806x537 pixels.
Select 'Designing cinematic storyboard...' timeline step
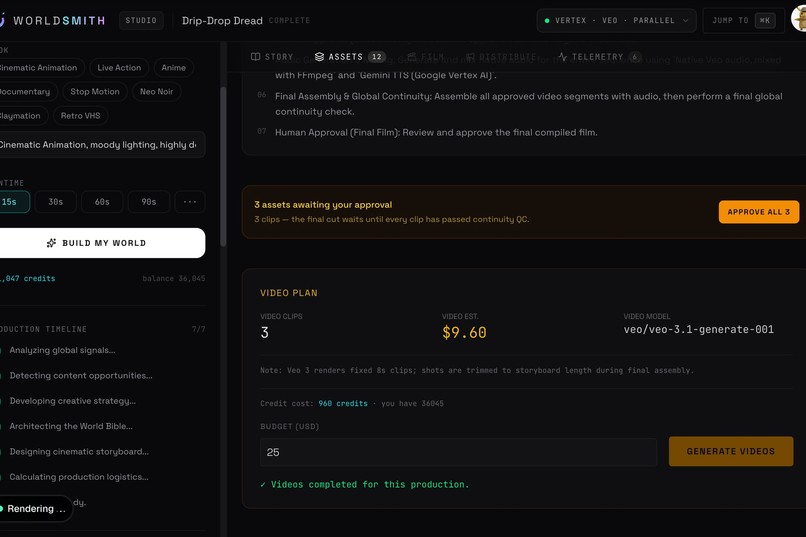tap(79, 452)
